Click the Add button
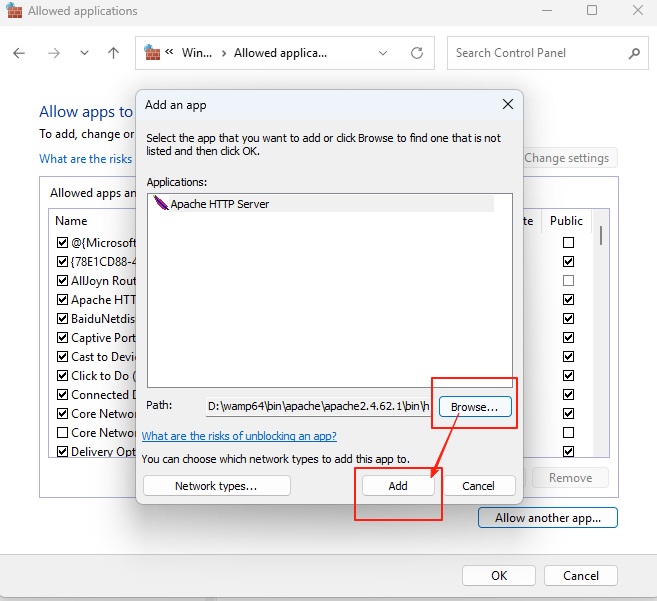Image resolution: width=657 pixels, height=601 pixels. point(398,486)
